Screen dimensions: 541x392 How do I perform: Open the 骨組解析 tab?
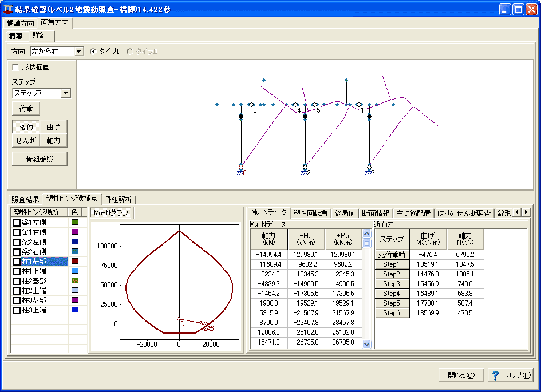pyautogui.click(x=119, y=199)
